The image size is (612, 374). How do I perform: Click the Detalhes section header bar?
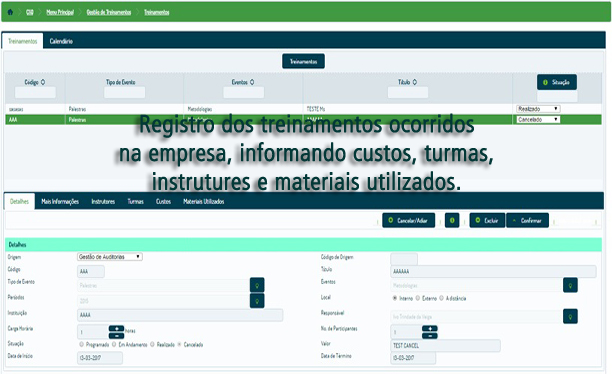tap(303, 244)
